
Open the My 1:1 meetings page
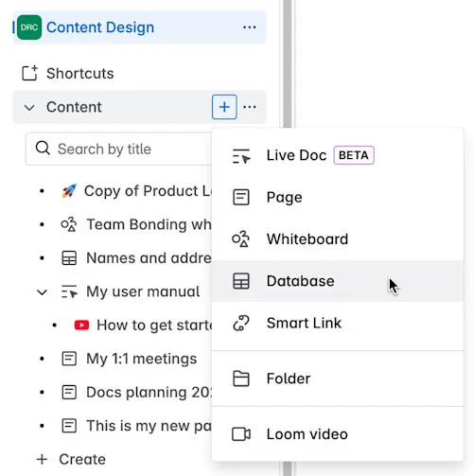tap(141, 359)
